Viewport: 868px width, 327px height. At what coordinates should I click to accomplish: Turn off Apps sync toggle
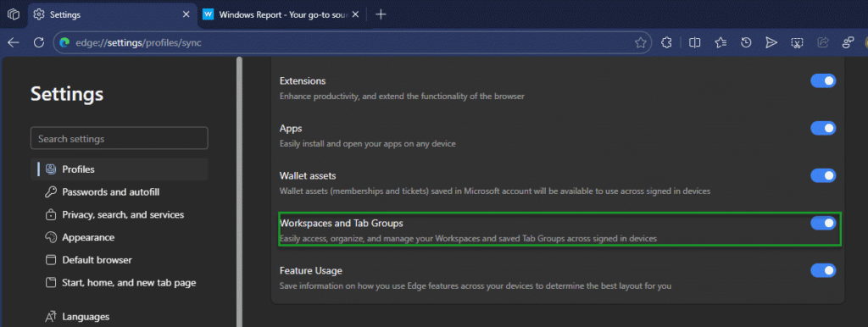coord(823,129)
